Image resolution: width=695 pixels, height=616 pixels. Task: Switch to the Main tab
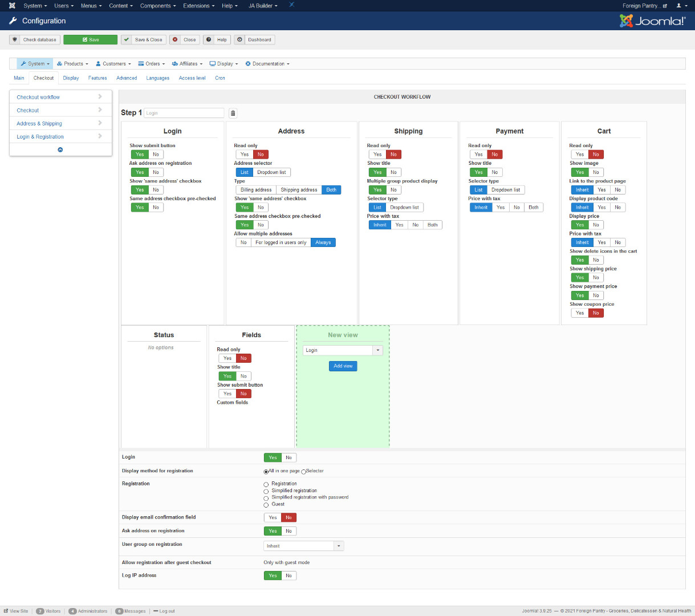(x=19, y=78)
